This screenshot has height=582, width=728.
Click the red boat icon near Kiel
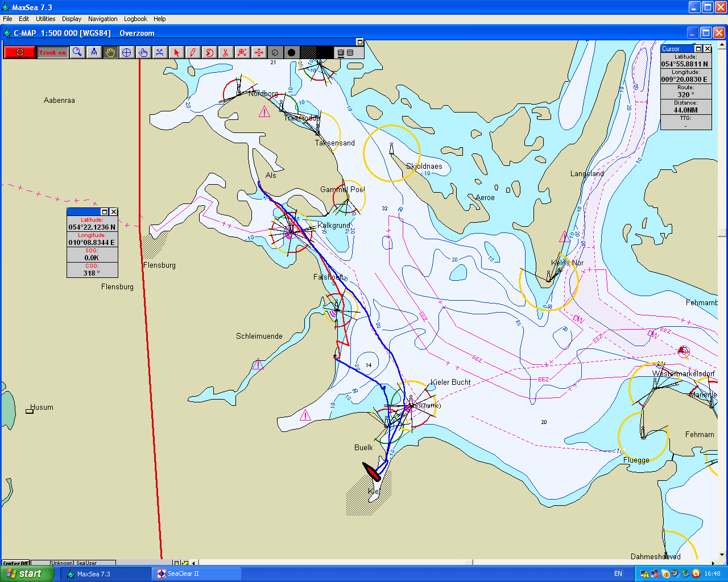tap(371, 472)
